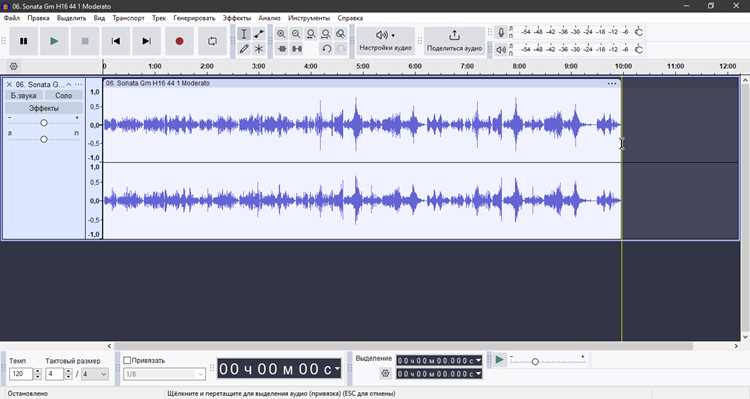Start playback with the green Play button
This screenshot has height=399, width=750.
coord(54,41)
